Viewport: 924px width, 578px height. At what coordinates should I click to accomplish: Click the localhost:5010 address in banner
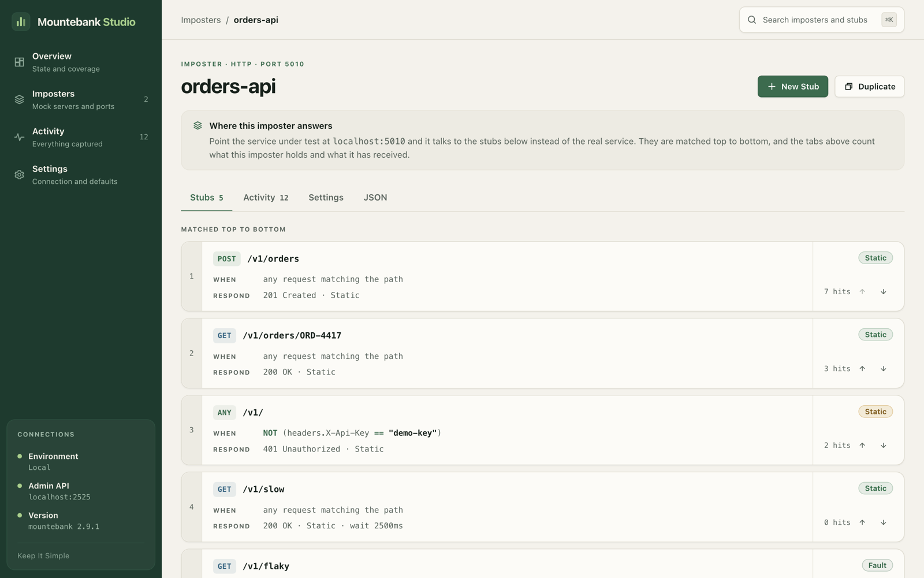click(369, 142)
